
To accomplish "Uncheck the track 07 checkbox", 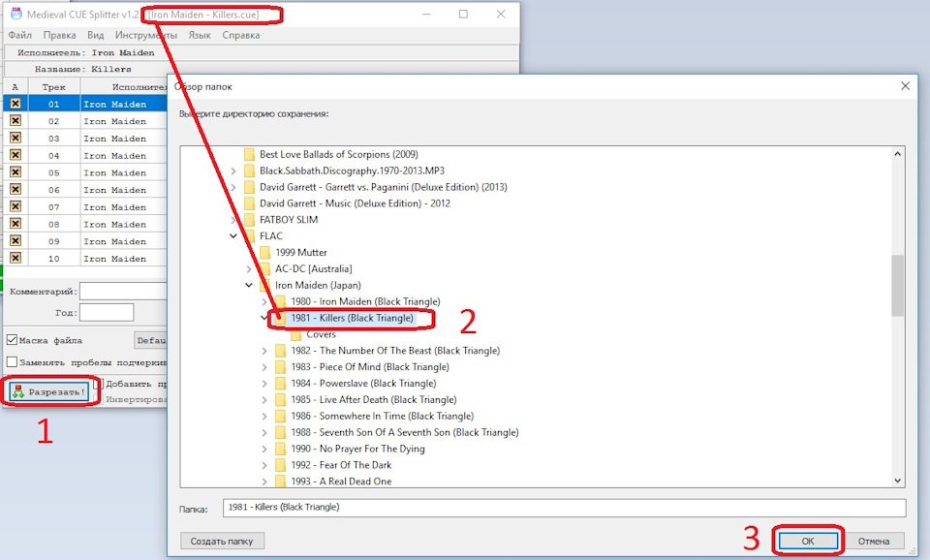I will click(x=15, y=207).
